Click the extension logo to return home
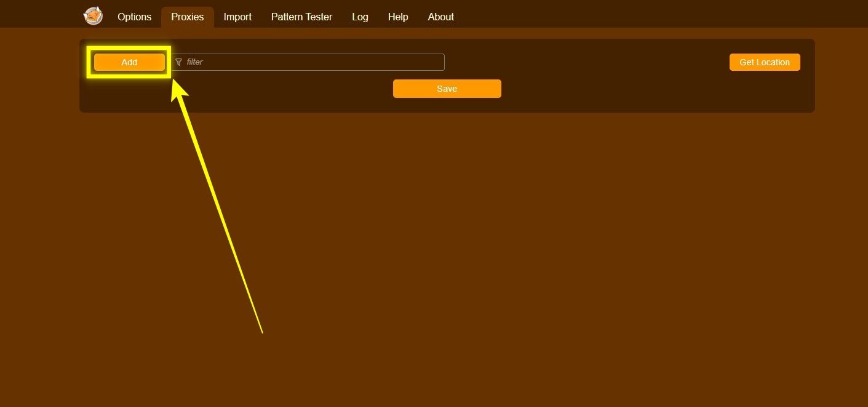The image size is (868, 407). pos(93,16)
